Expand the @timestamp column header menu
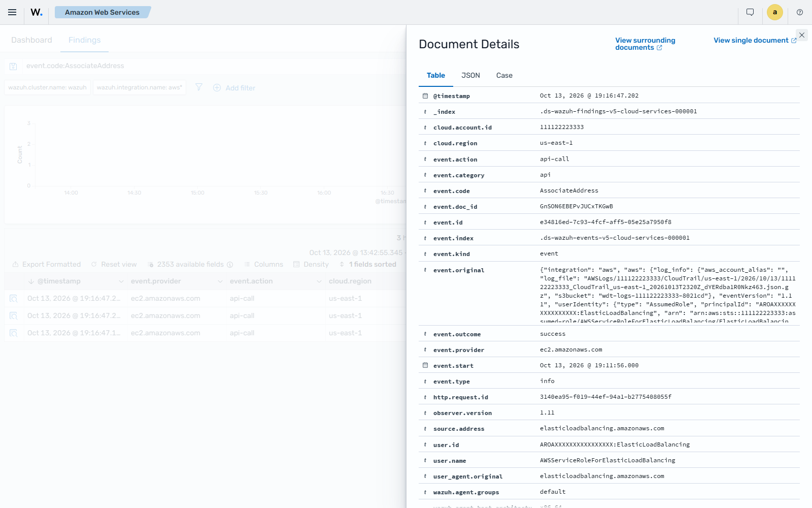Screen dimensions: 812x508 tap(121, 281)
